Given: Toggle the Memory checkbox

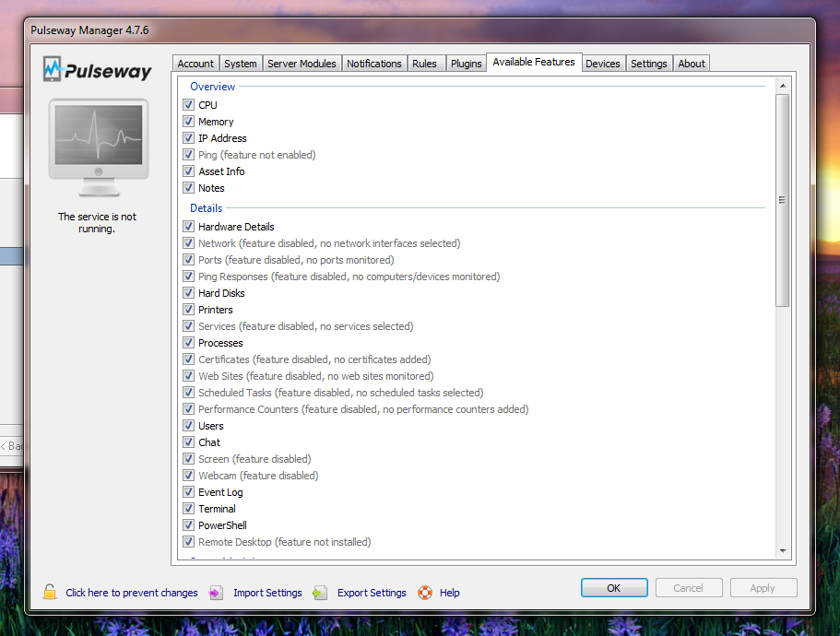Looking at the screenshot, I should pyautogui.click(x=188, y=122).
